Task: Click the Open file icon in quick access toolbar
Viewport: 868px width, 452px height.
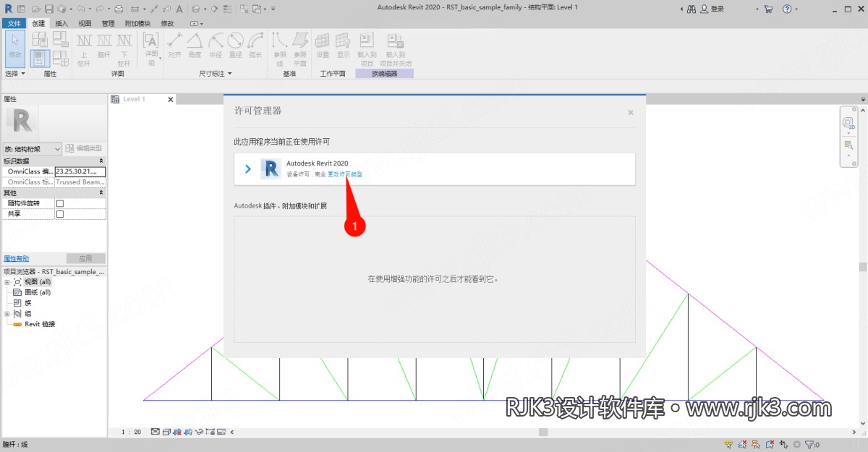Action: [36, 9]
